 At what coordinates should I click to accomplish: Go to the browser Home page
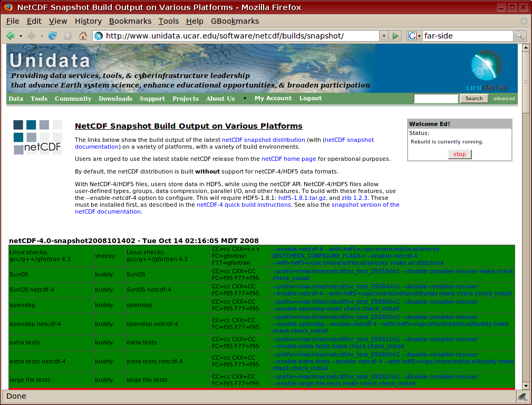point(83,36)
